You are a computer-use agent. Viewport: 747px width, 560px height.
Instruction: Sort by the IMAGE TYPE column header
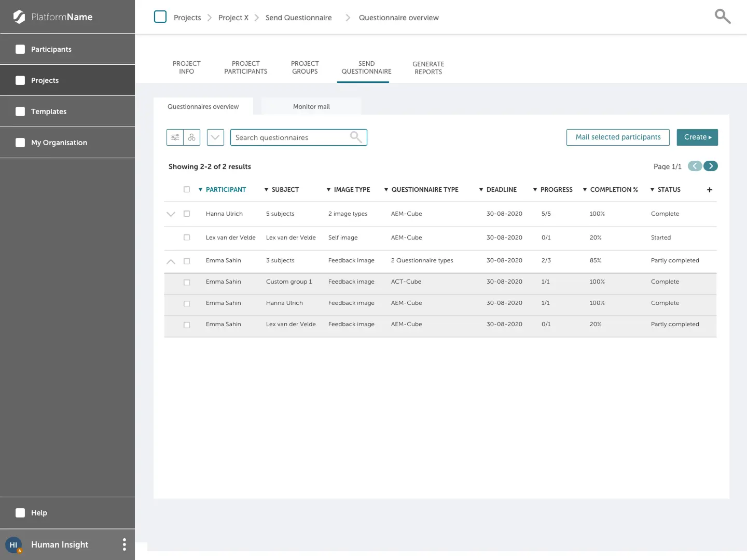pyautogui.click(x=348, y=190)
